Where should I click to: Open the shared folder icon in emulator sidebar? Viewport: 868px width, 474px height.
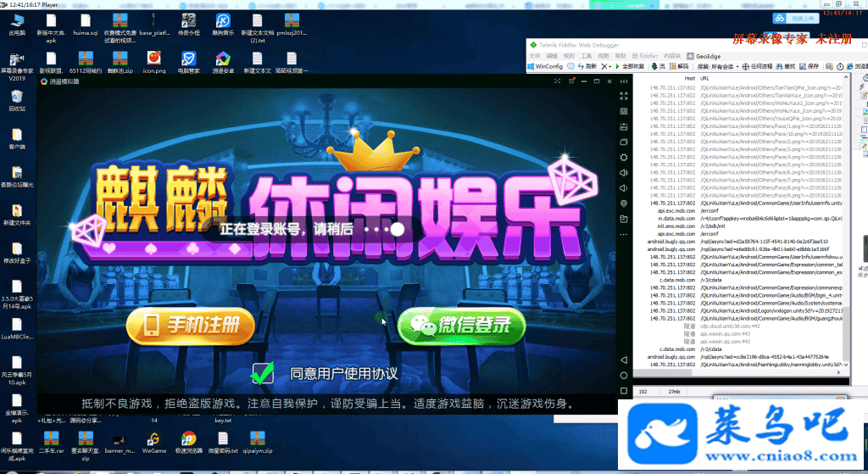(624, 219)
